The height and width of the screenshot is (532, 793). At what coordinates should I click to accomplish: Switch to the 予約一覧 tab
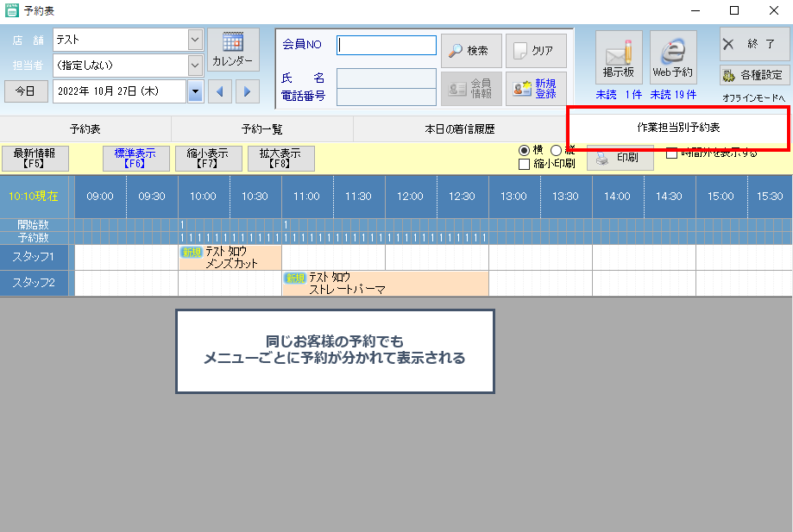coord(262,128)
